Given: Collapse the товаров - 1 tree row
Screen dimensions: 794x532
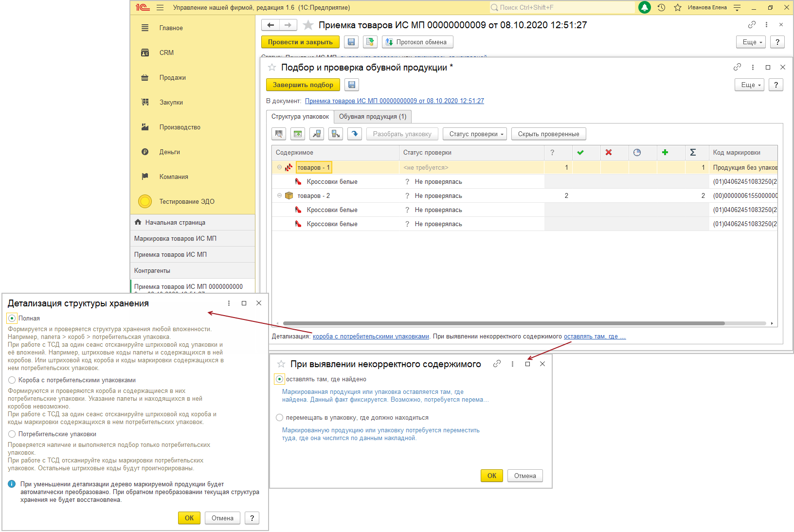Looking at the screenshot, I should (x=279, y=167).
